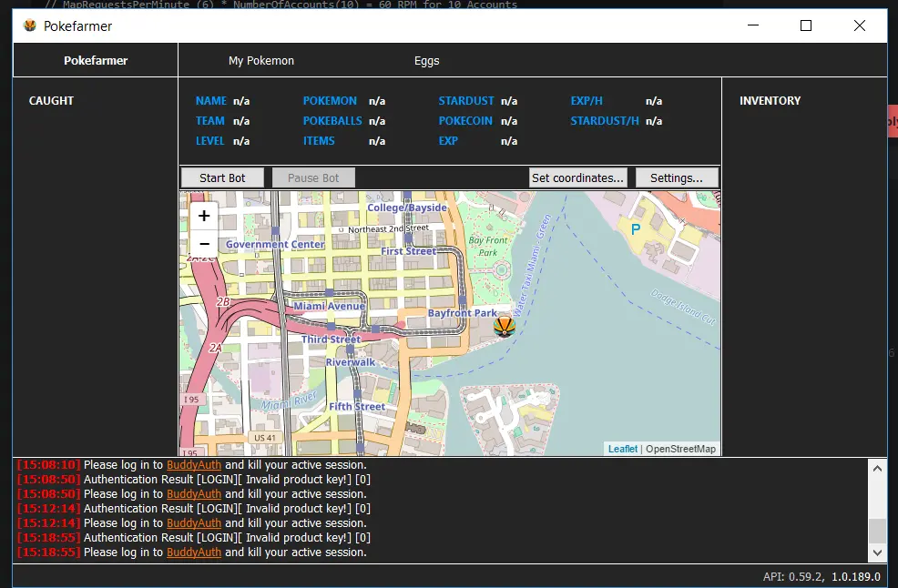
Task: Click the LEVEL stat label
Action: pyautogui.click(x=210, y=141)
